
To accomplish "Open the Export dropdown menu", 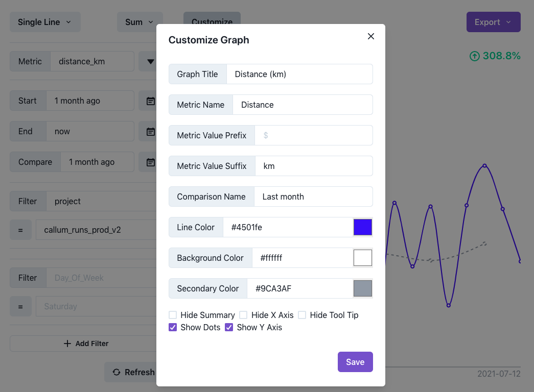I will [x=493, y=22].
